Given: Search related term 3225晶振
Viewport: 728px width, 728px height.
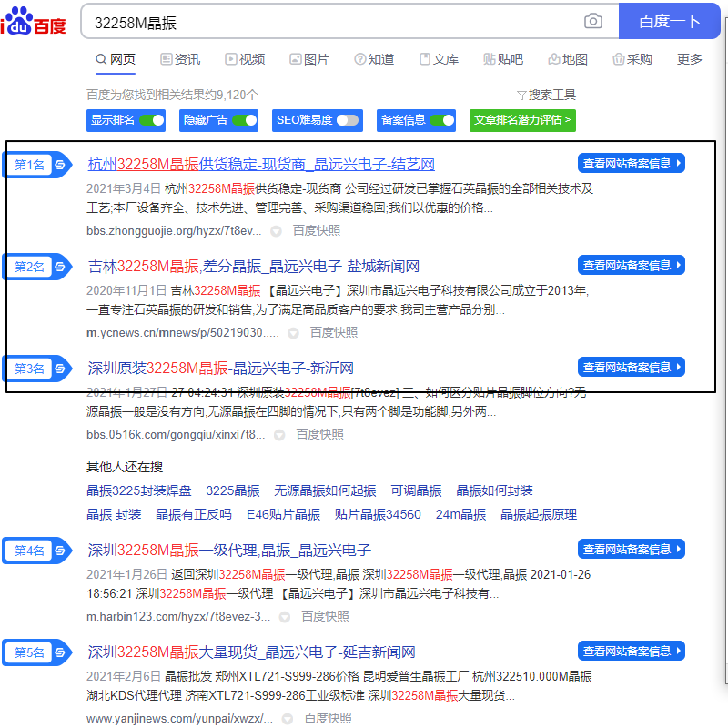Looking at the screenshot, I should coord(233,491).
